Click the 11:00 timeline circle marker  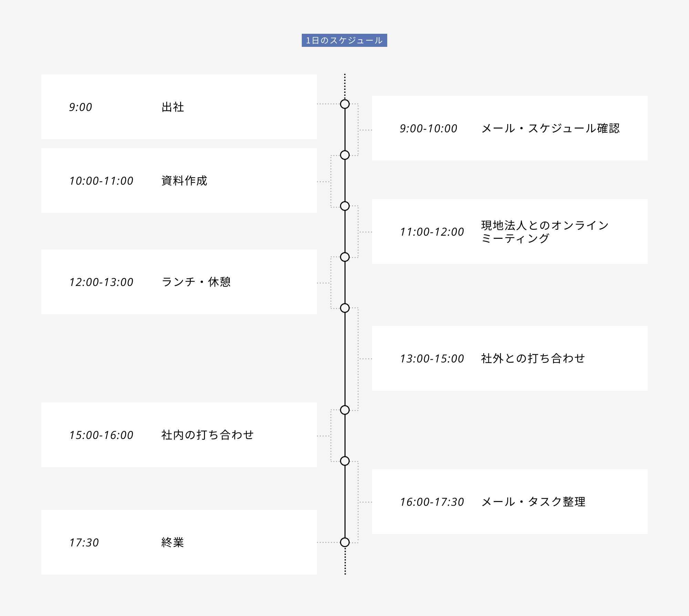pos(344,206)
